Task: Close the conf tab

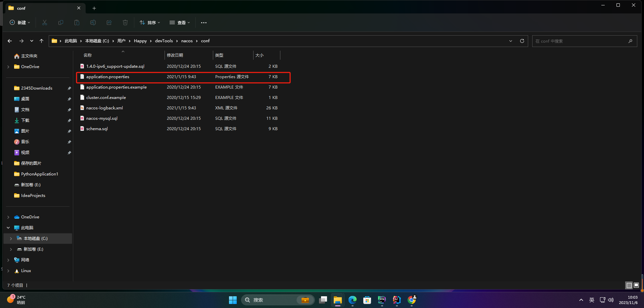Action: [79, 8]
